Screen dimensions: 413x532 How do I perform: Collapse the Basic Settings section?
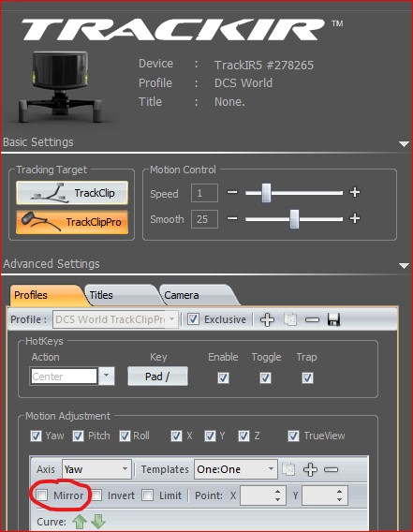click(404, 144)
